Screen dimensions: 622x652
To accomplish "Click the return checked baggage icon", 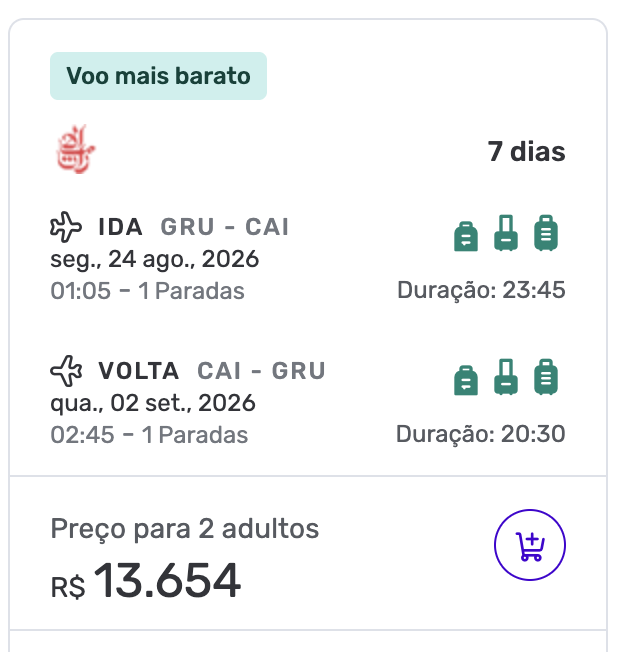I will pos(545,377).
